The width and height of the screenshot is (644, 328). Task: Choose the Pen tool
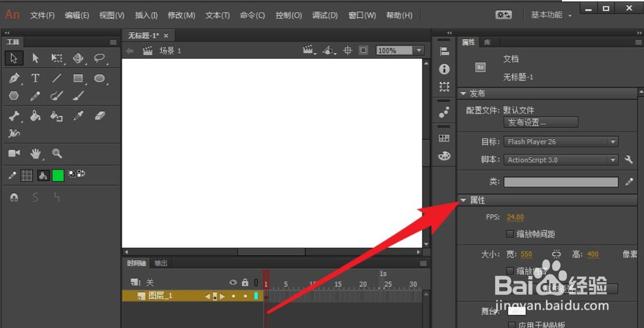pos(14,77)
